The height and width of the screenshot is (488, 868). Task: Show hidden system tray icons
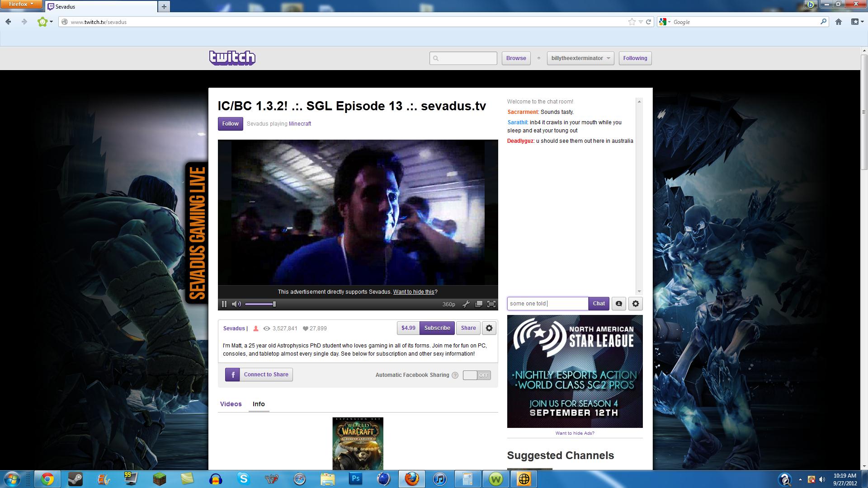tap(800, 479)
